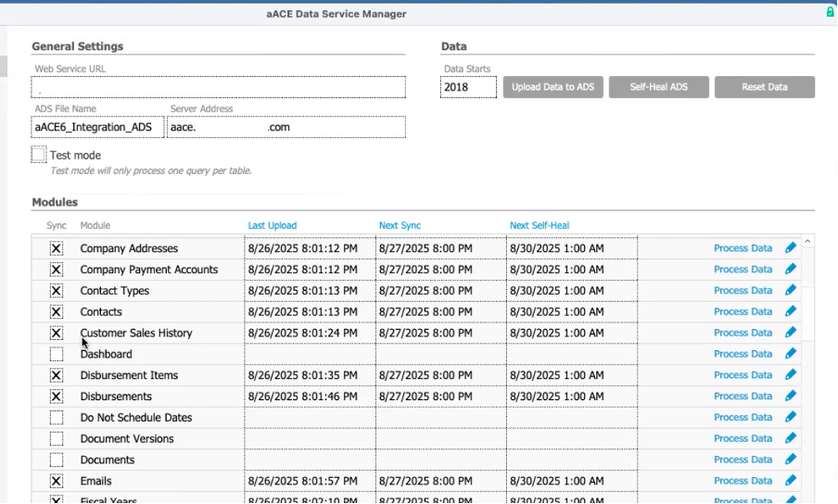Click Last Upload cell for Company Addresses
This screenshot has width=838, height=504.
310,248
